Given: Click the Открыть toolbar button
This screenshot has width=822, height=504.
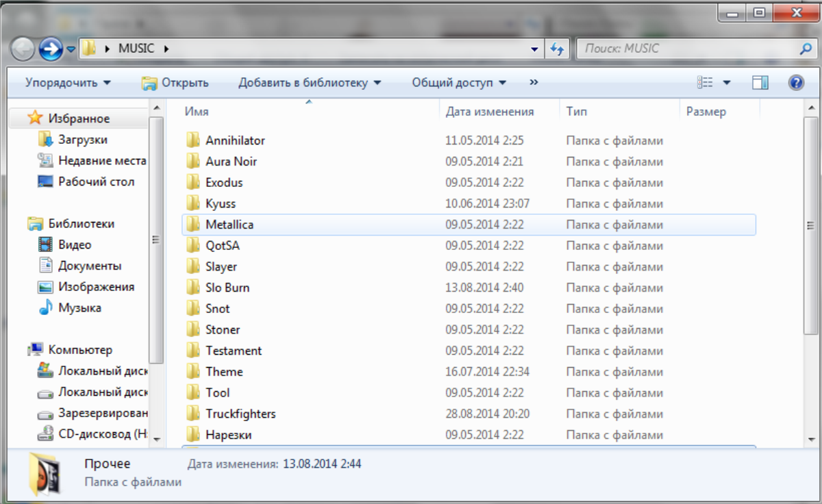Looking at the screenshot, I should [x=175, y=83].
